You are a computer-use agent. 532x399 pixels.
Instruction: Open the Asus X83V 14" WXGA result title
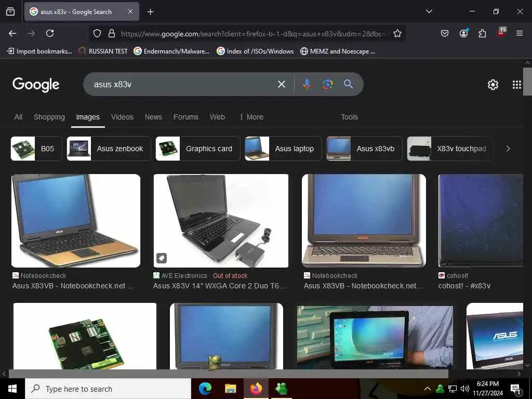point(220,286)
